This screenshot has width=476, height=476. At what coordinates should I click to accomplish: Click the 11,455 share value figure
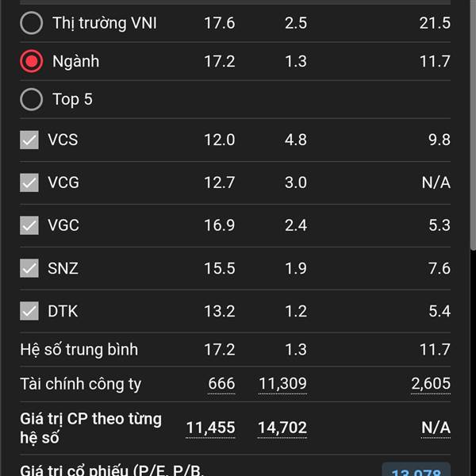click(210, 428)
